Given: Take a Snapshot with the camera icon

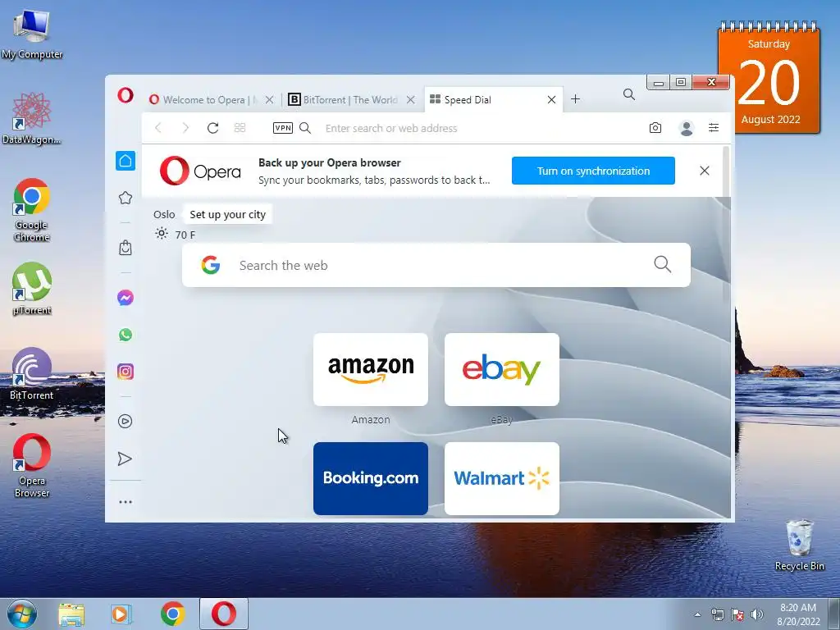Looking at the screenshot, I should click(655, 127).
